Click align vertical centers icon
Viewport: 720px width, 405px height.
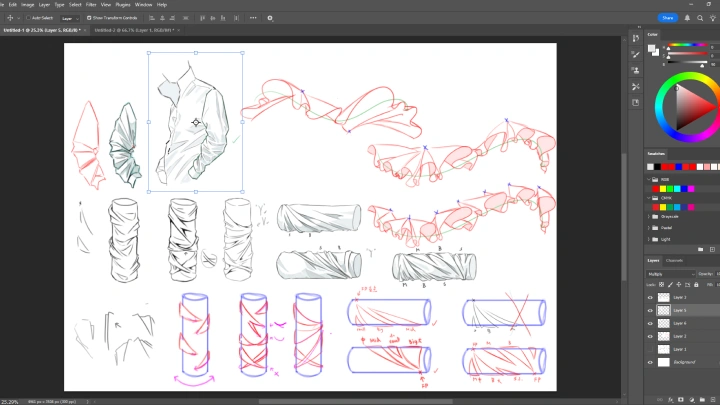point(213,18)
